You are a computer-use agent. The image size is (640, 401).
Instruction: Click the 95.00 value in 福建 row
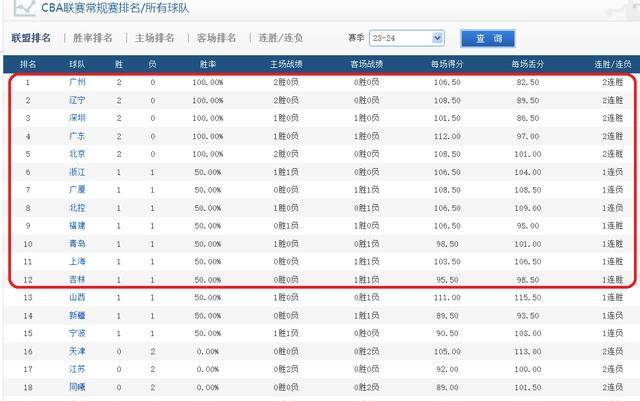click(528, 226)
